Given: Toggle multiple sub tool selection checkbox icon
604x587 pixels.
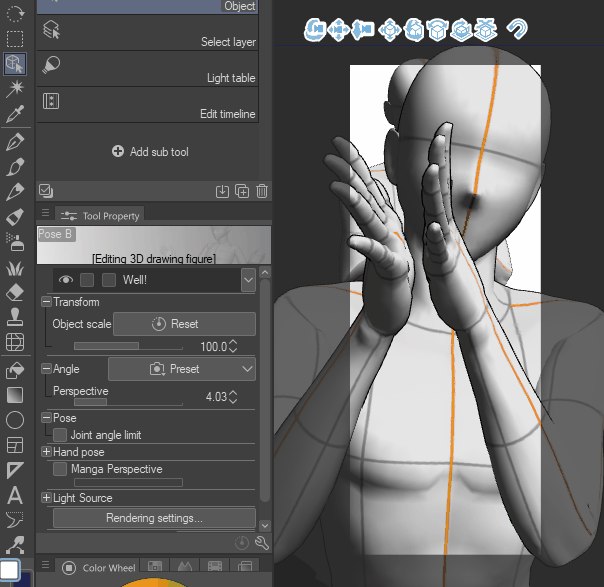Looking at the screenshot, I should pos(46,191).
